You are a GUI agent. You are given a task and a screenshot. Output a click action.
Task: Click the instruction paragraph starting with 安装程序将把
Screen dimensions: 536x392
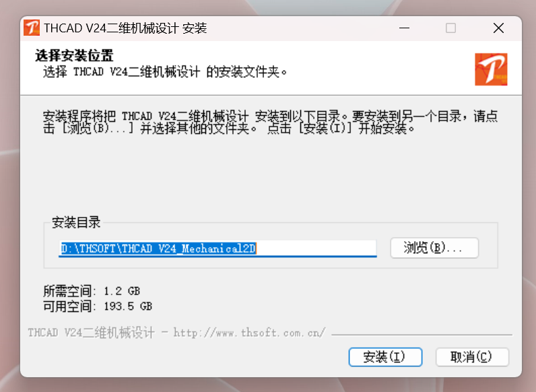pos(270,122)
